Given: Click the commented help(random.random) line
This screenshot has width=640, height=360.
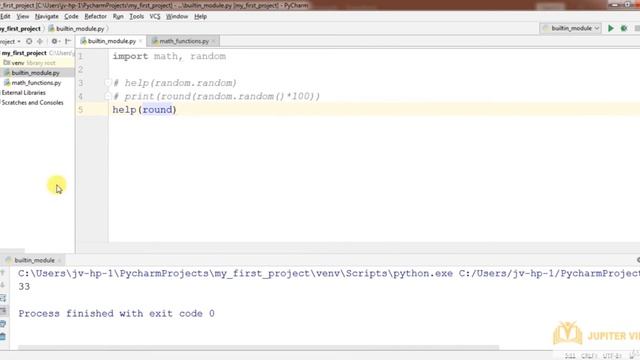Looking at the screenshot, I should pyautogui.click(x=175, y=83).
